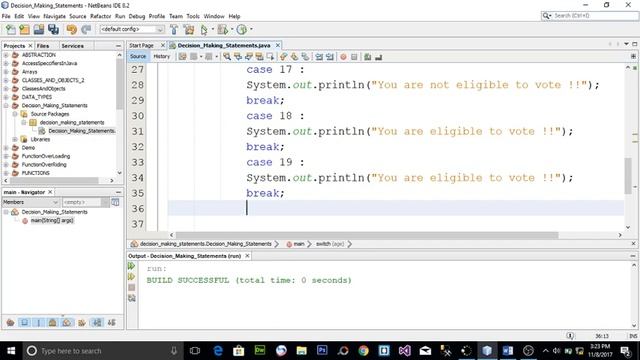640x360 pixels.
Task: Toggle Show Non-Public Members in Navigator
Action: tap(53, 323)
